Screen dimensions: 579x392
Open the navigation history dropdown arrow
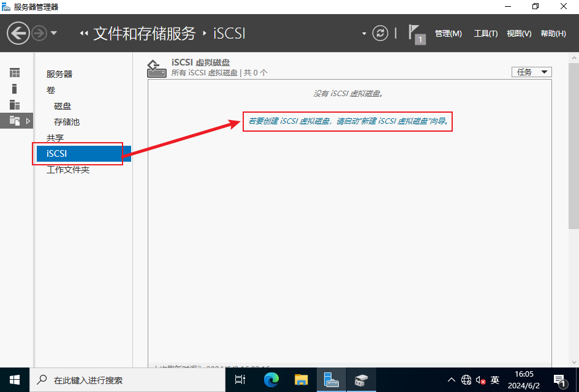tap(54, 33)
